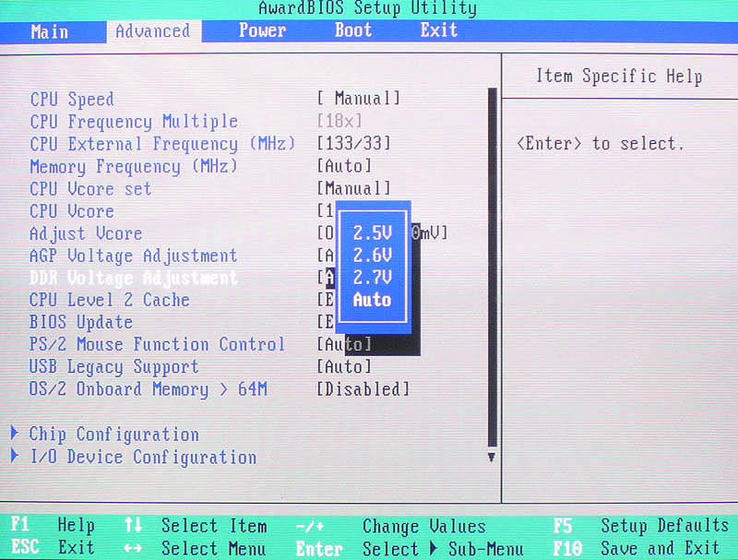The height and width of the screenshot is (560, 738).
Task: Open the Main menu tab
Action: 49,31
